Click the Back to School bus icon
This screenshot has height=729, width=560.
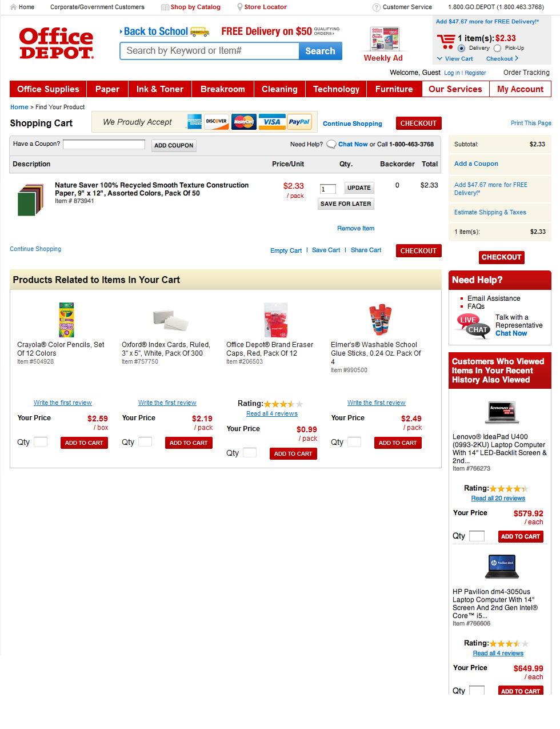tap(199, 31)
